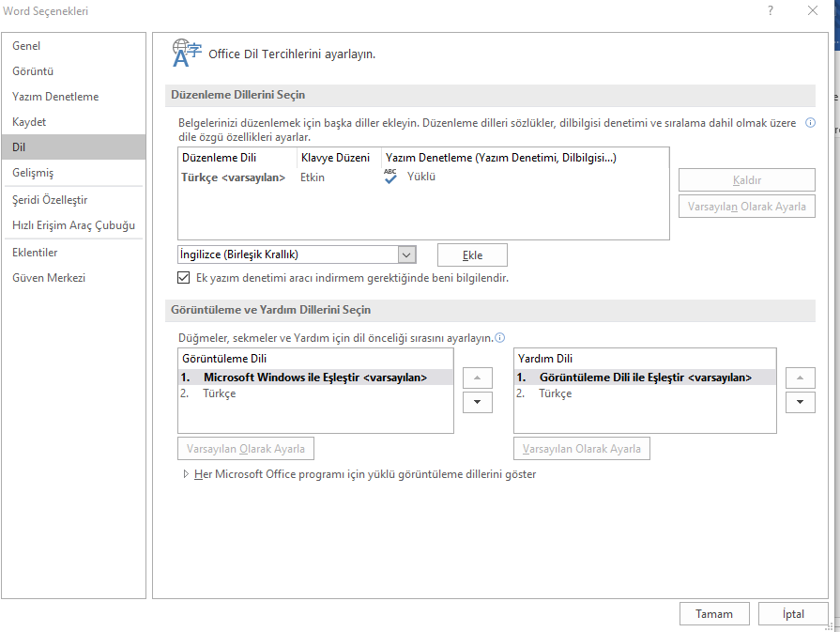The image size is (840, 632).
Task: Select the Türkçe <varsayılan> editing language row
Action: coord(234,177)
